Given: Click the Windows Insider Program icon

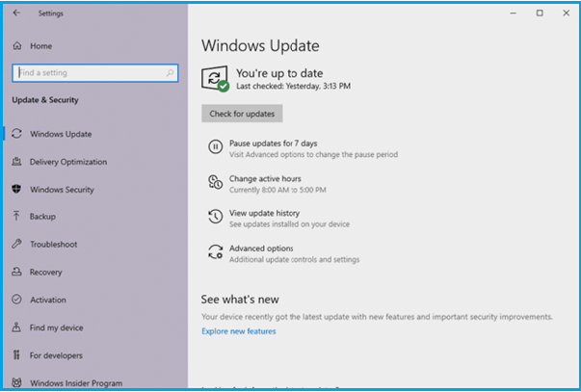Looking at the screenshot, I should pyautogui.click(x=16, y=382).
